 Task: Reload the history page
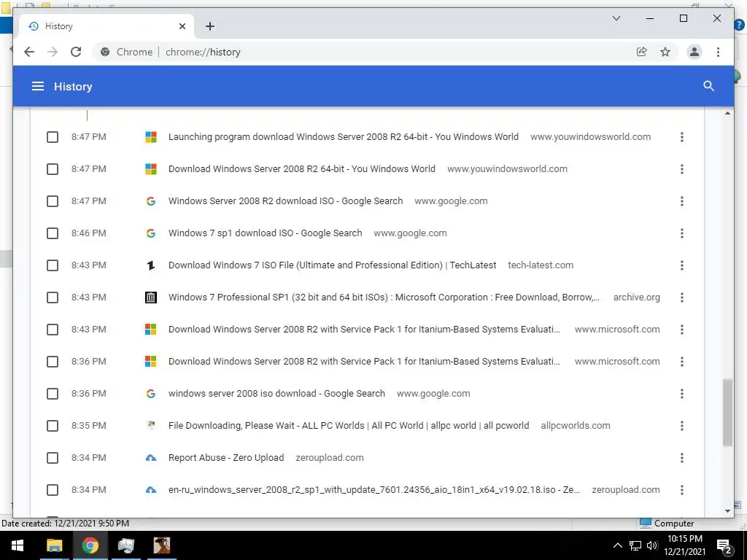(76, 52)
